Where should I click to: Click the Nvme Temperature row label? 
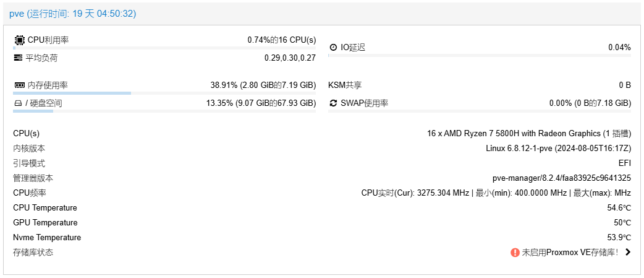(x=47, y=237)
